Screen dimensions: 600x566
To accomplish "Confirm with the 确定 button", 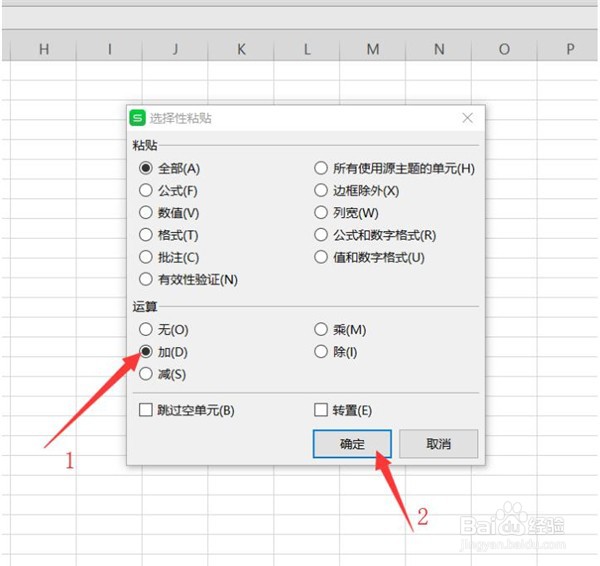I will point(352,444).
